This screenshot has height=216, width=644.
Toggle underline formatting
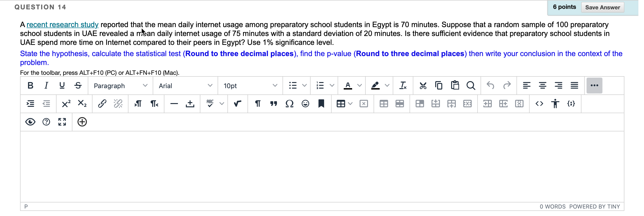[62, 86]
